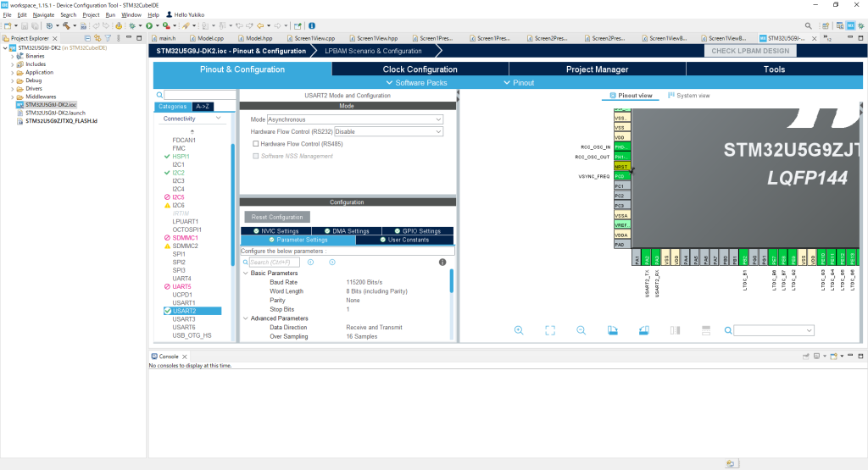Select the PA2 USART2_TX pin
The width and height of the screenshot is (868, 470).
pyautogui.click(x=647, y=257)
